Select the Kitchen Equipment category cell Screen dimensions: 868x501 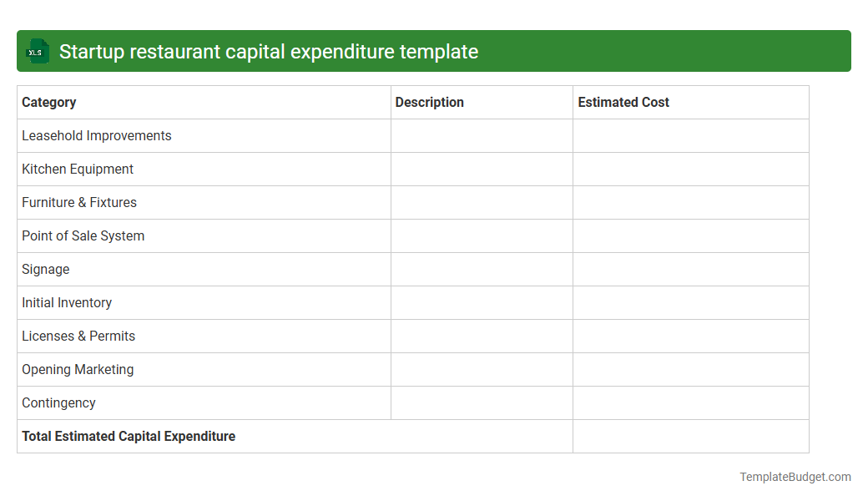77,169
